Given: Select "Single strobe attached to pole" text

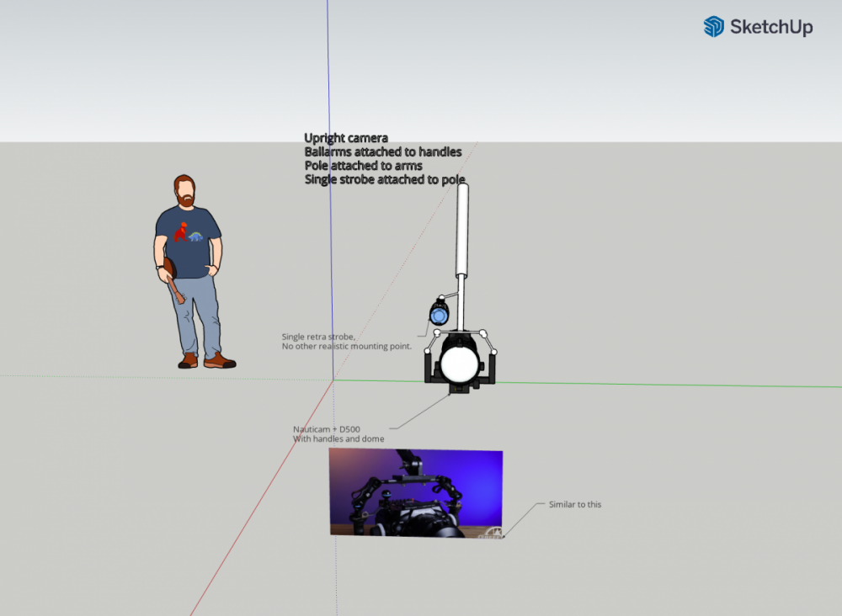Looking at the screenshot, I should pyautogui.click(x=385, y=180).
